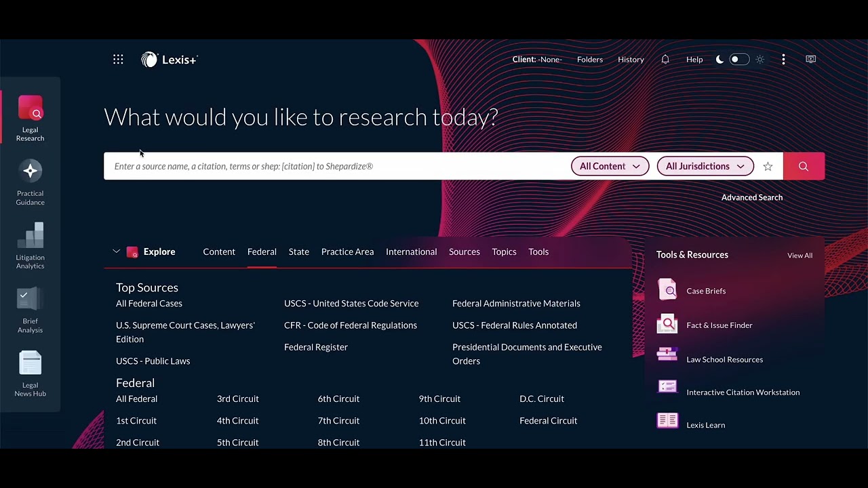
Task: Select the 4th Circuit link
Action: pyautogui.click(x=237, y=420)
